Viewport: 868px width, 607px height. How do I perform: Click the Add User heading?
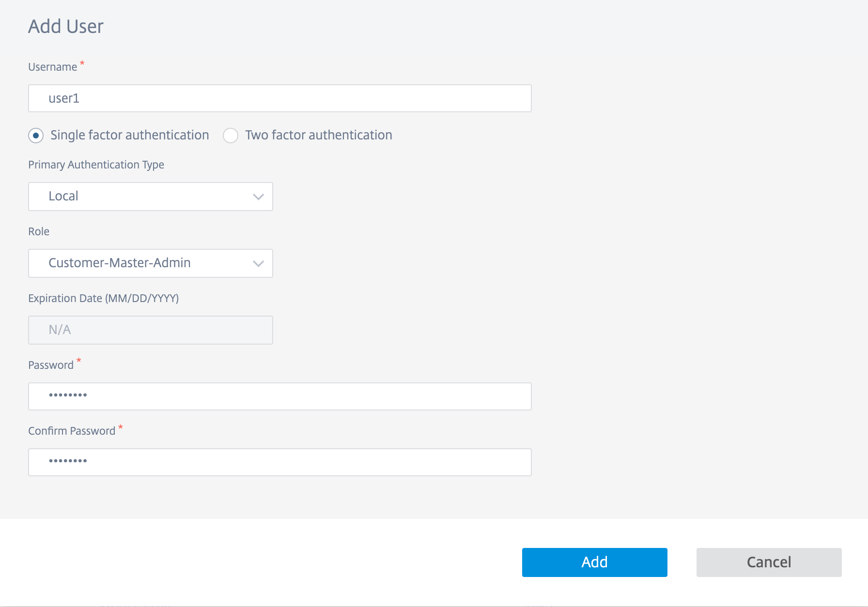tap(66, 27)
